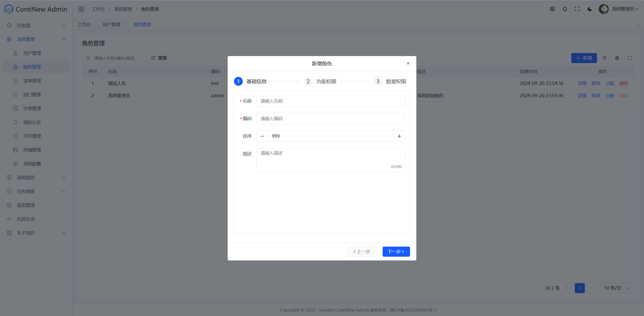Screen dimensions: 644x316
Task: Open the settings gear in the top bar
Action: 552,9
